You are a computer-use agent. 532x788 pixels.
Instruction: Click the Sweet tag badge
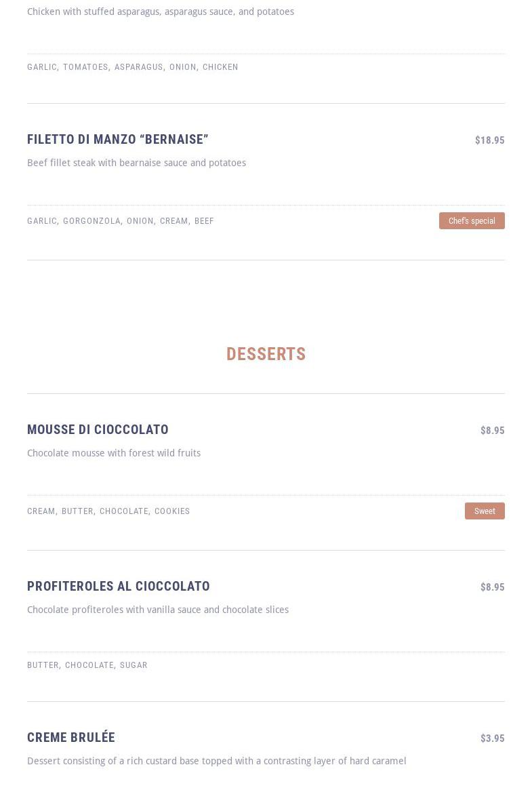[485, 511]
